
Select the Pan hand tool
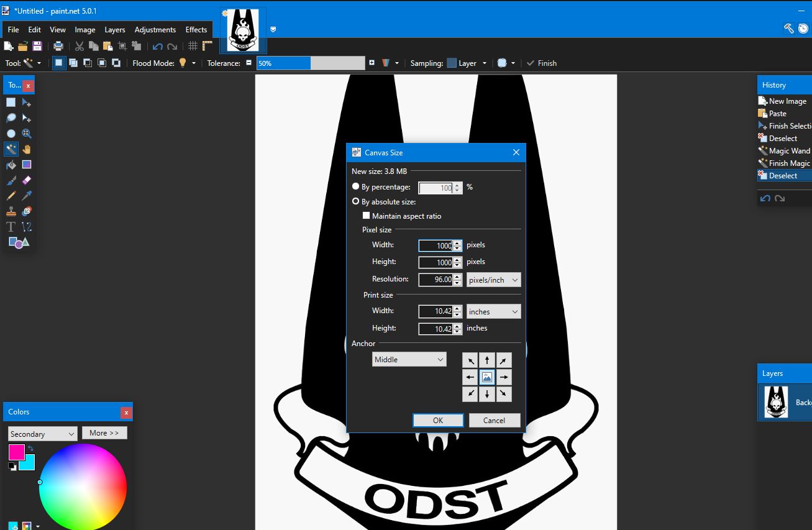click(x=27, y=149)
